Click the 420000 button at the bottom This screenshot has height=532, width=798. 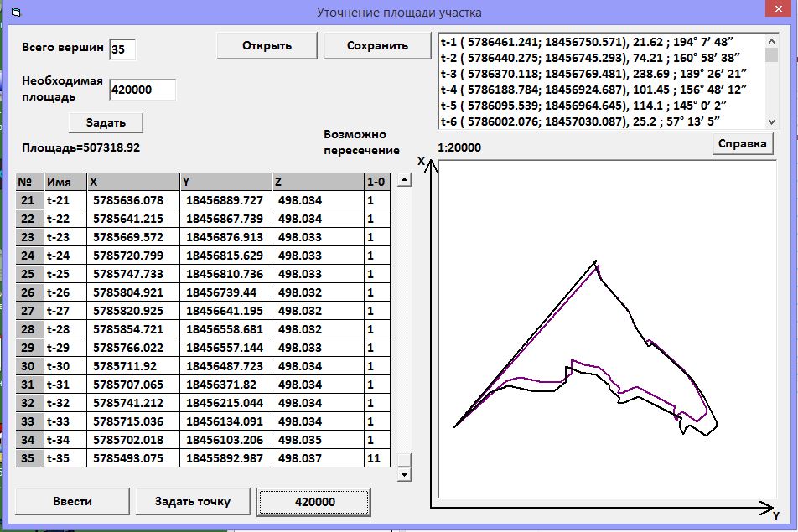click(314, 502)
